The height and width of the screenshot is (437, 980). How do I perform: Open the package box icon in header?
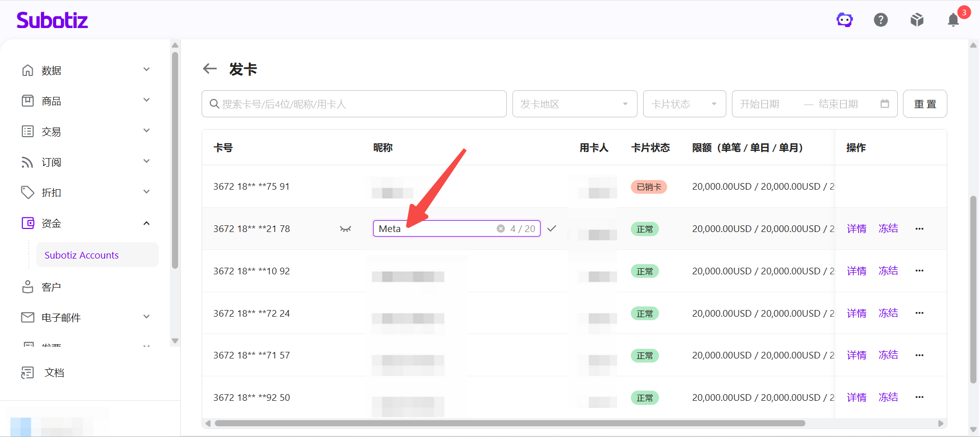click(917, 20)
